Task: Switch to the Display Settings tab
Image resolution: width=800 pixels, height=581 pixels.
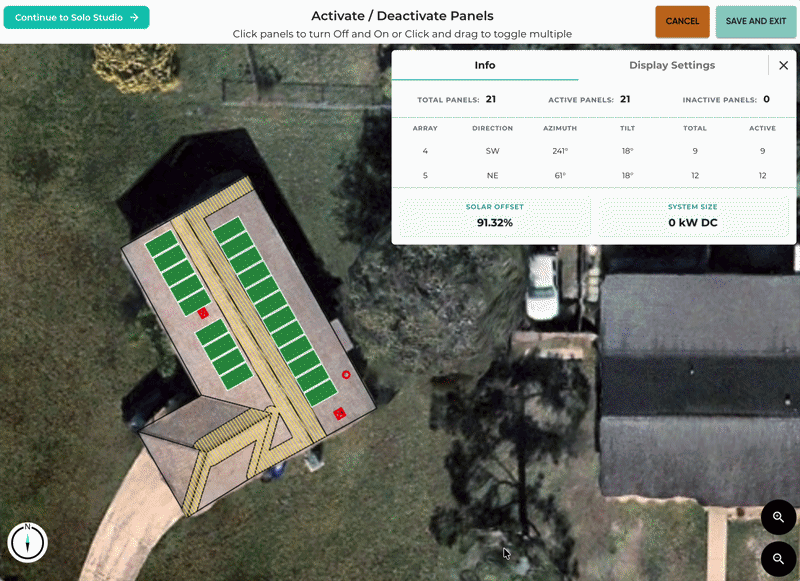Action: [672, 65]
